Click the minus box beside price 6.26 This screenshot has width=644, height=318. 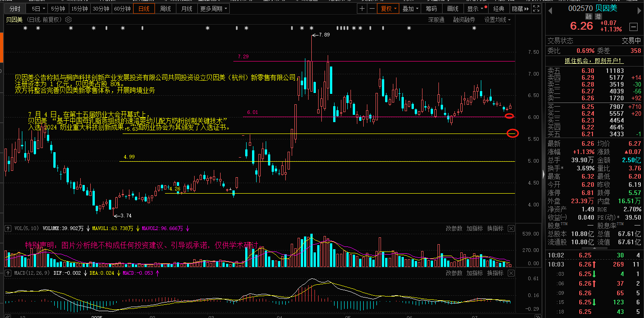tap(634, 26)
